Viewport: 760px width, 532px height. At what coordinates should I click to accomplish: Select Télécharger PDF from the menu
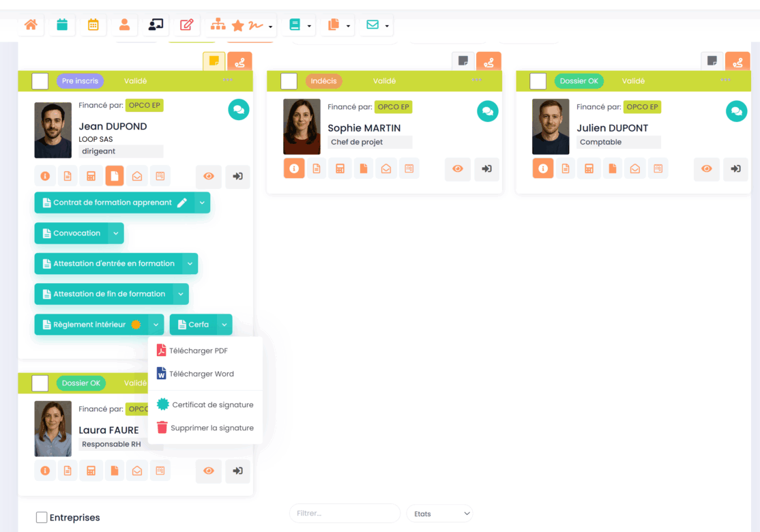click(x=198, y=351)
